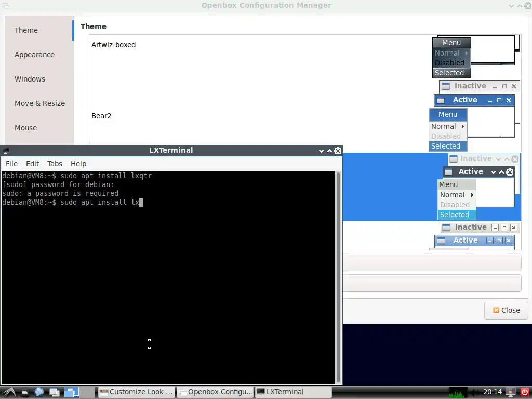Screen dimensions: 532x399
Task: Launch the web browser globe icon
Action: [x=39, y=392]
